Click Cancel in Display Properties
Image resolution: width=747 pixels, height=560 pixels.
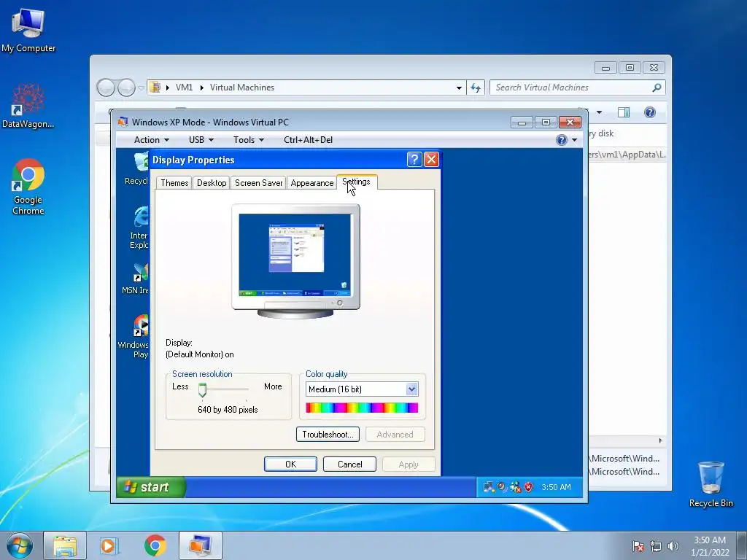point(349,464)
